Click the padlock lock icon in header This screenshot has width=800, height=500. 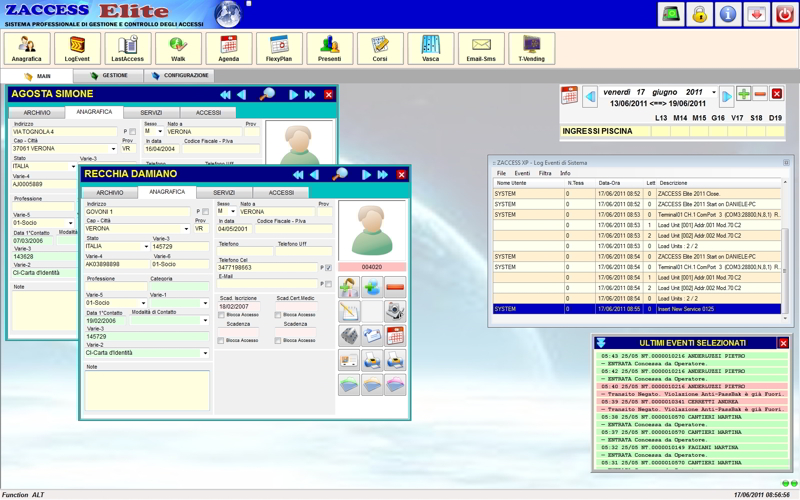point(699,14)
